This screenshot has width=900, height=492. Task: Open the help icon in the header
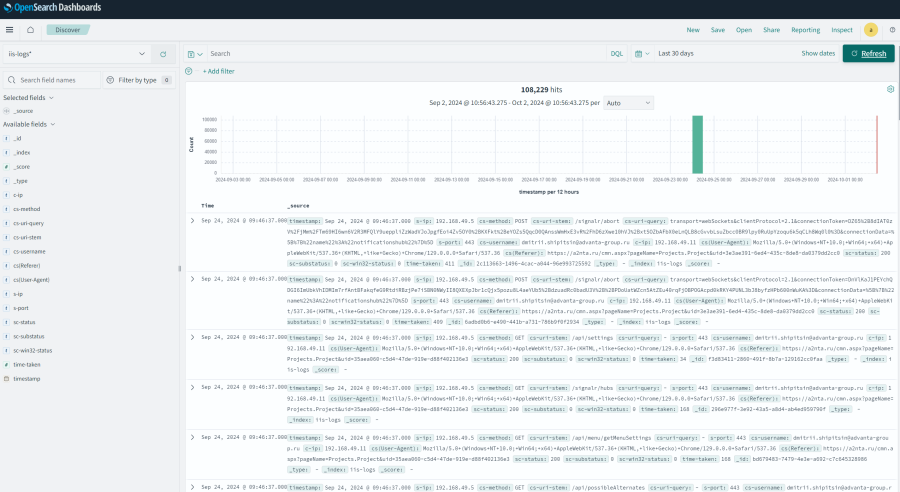893,30
